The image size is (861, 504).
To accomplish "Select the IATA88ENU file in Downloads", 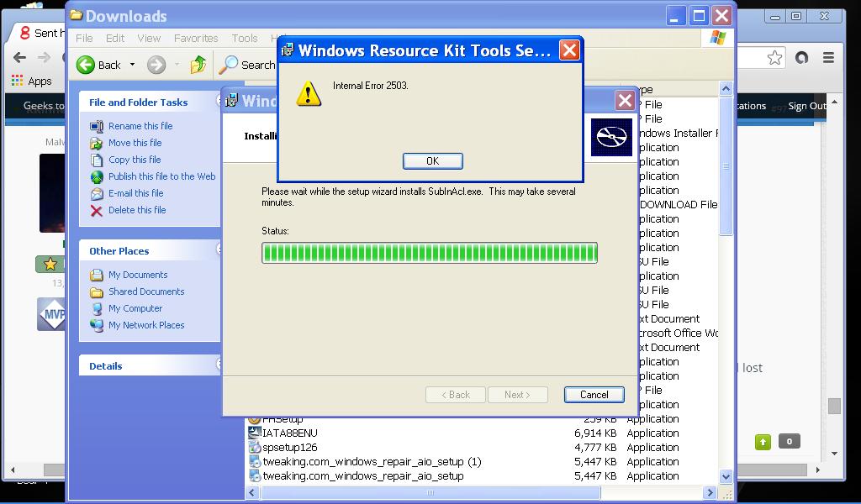I will [x=290, y=433].
